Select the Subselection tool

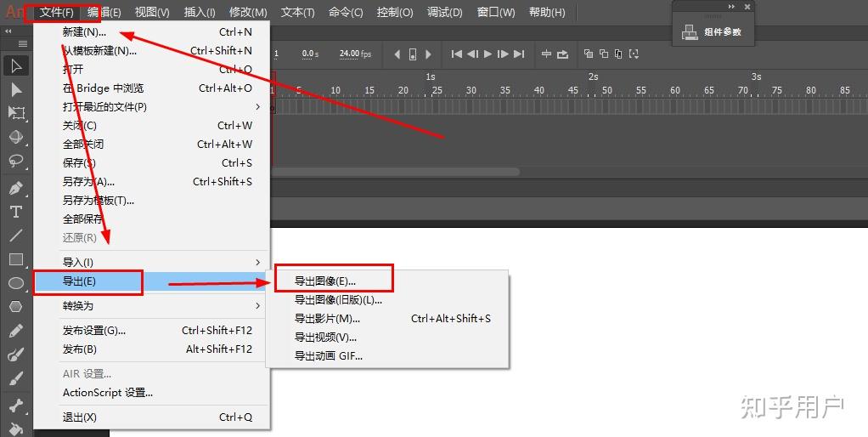16,90
